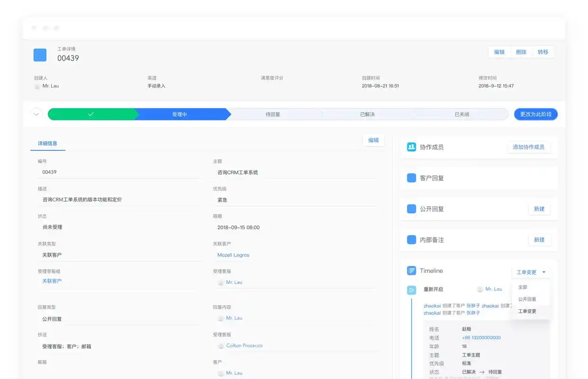This screenshot has height=379, width=588.
Task: Click the 重新开启 event icon in Timeline
Action: tap(411, 289)
